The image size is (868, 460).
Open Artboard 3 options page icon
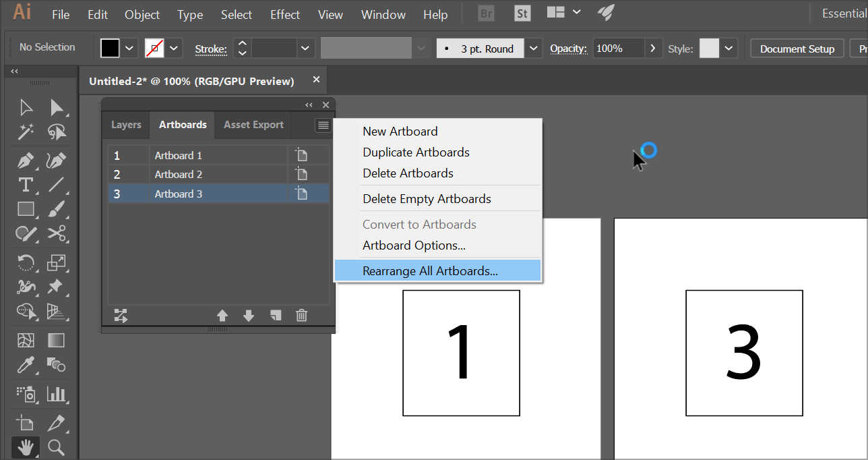click(x=301, y=194)
